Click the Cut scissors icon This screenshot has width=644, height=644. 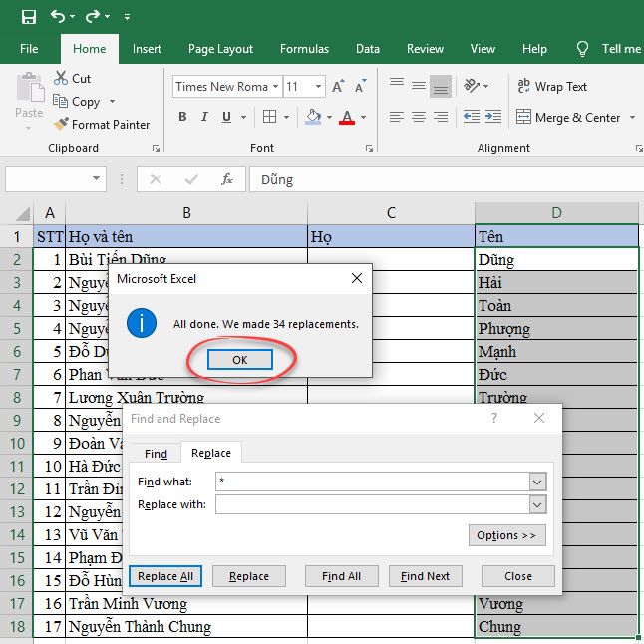(59, 78)
